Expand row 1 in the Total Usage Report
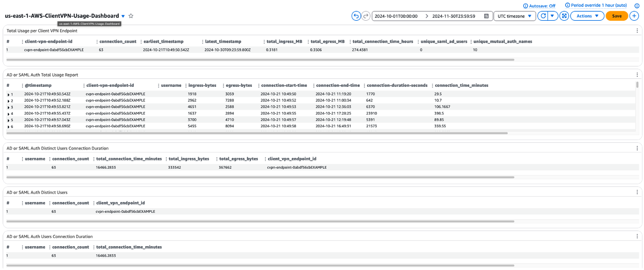This screenshot has height=270, width=644. click(8, 95)
